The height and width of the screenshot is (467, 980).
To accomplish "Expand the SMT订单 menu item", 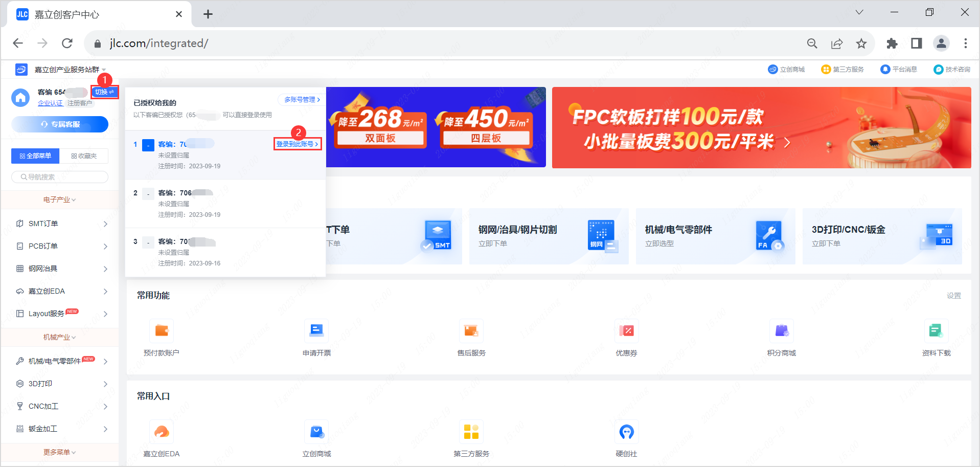I will tap(61, 224).
